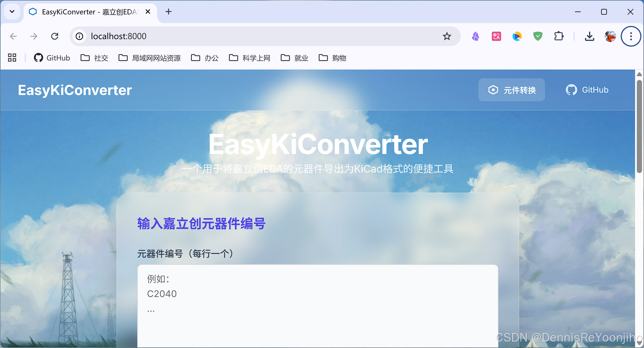644x348 pixels.
Task: Open the 社交 bookmark folder
Action: [94, 58]
